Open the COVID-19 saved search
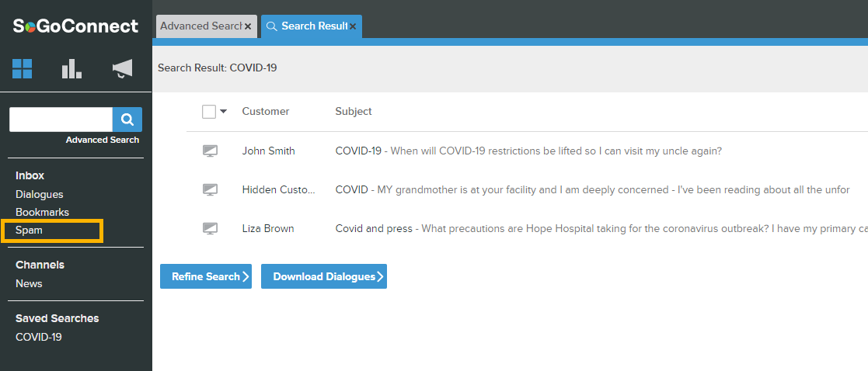Viewport: 868px width, 371px height. click(x=39, y=338)
